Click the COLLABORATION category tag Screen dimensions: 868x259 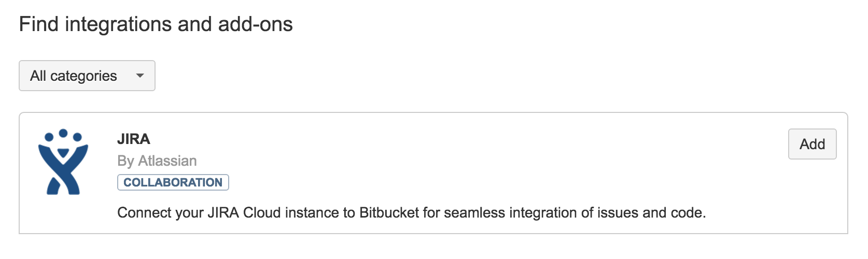(173, 182)
